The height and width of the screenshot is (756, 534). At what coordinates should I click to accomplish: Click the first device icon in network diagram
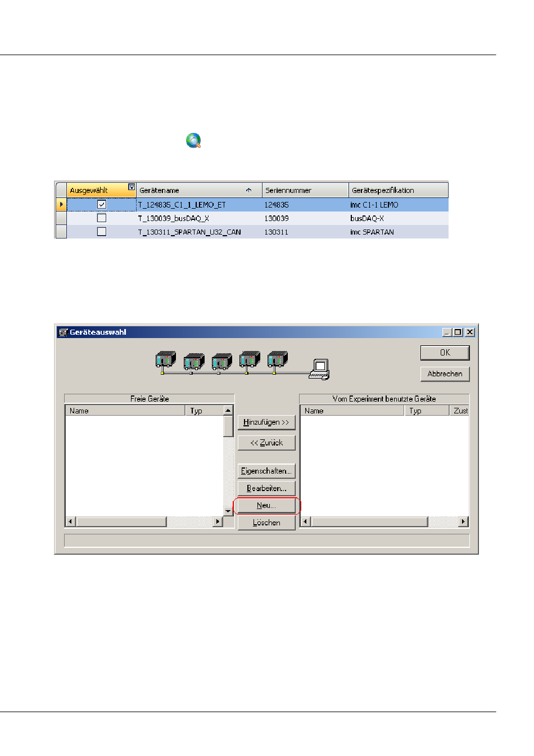click(165, 360)
